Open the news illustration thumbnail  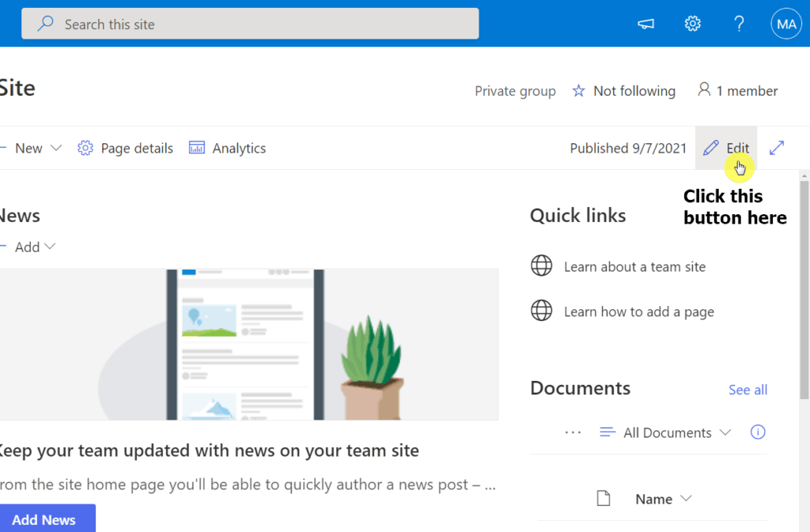click(x=249, y=344)
